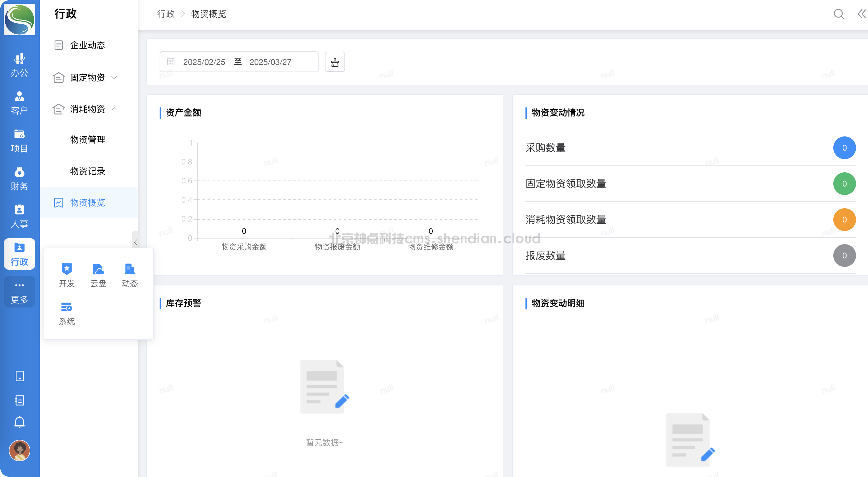Click the start date 2025/02/25 field
The height and width of the screenshot is (477, 868).
(x=204, y=62)
